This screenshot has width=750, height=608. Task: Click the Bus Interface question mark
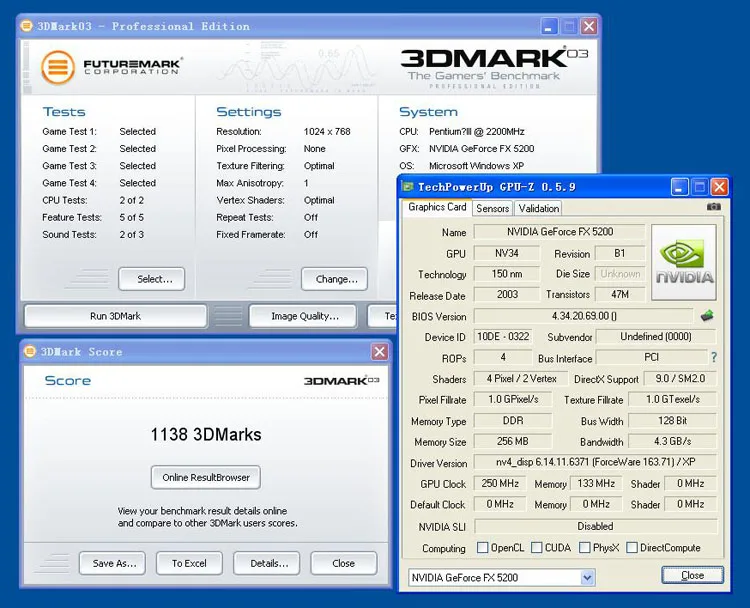tap(714, 357)
